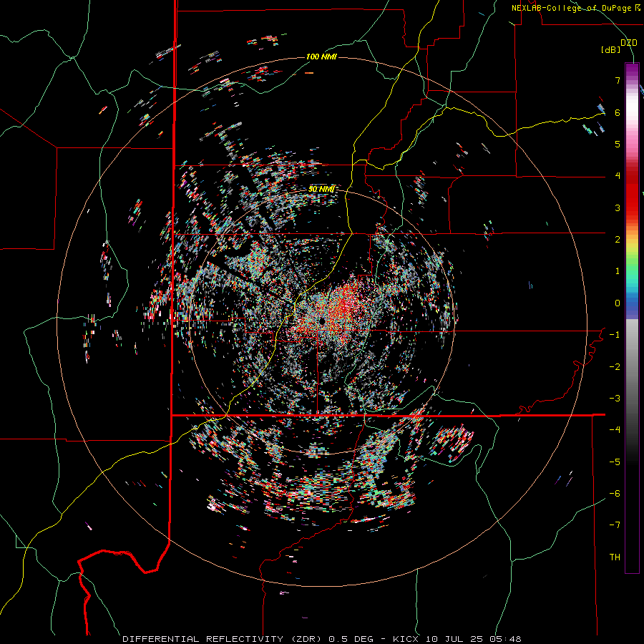Click the TH threshold label on the scale
This screenshot has height=644, width=644.
pos(615,557)
